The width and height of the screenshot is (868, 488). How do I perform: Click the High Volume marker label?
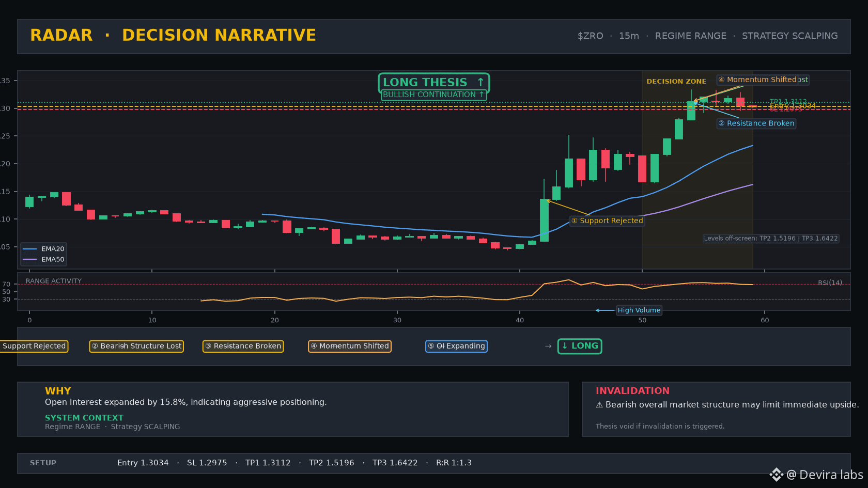point(639,310)
